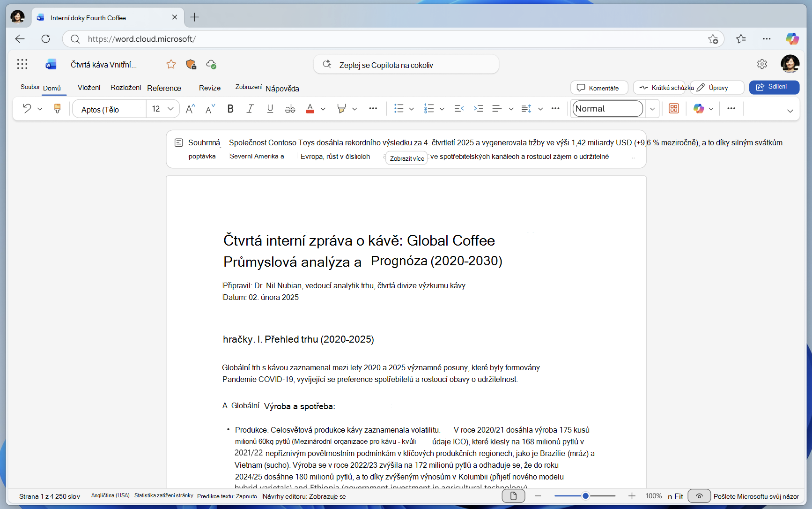Decrease paragraph indent
This screenshot has width=812, height=509.
[459, 109]
